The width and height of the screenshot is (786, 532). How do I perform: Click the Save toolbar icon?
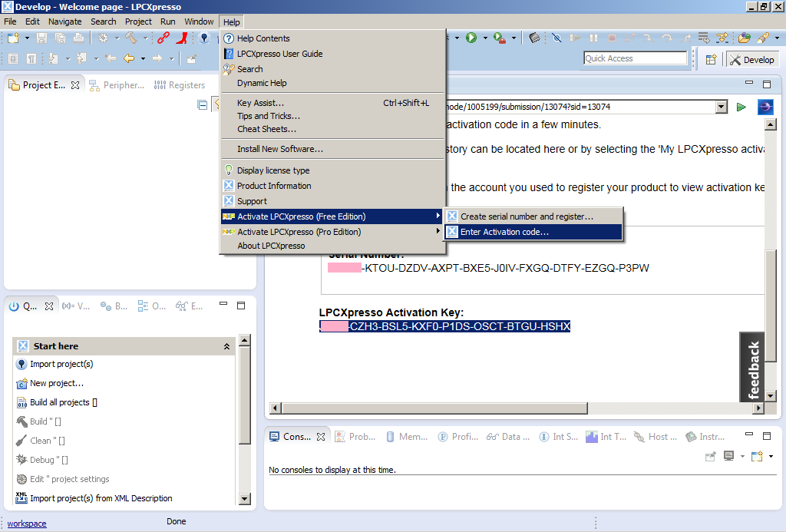pos(42,38)
